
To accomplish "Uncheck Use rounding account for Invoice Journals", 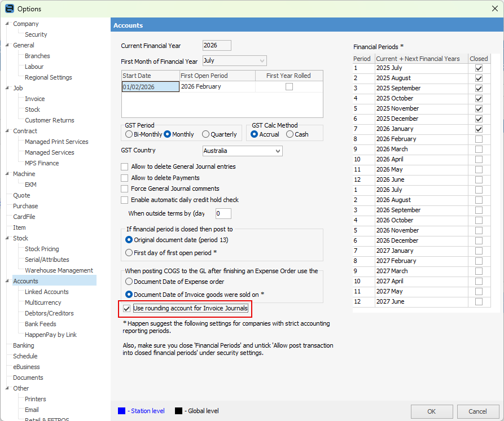I will coord(126,309).
